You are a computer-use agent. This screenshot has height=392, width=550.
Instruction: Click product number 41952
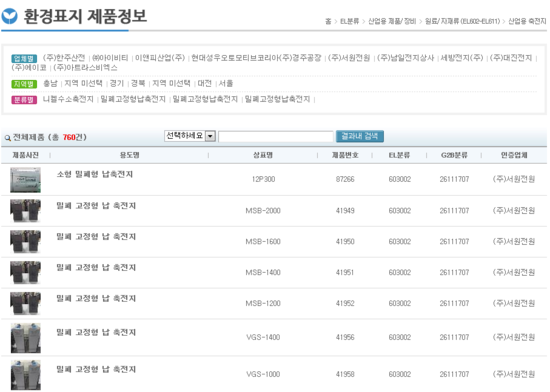(345, 303)
